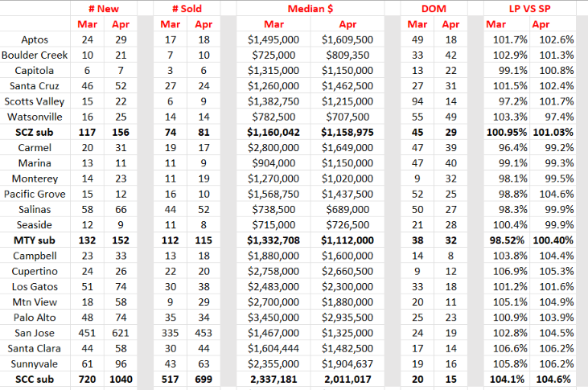Click Cupertino March LP vs SP 106.9%

pos(507,272)
